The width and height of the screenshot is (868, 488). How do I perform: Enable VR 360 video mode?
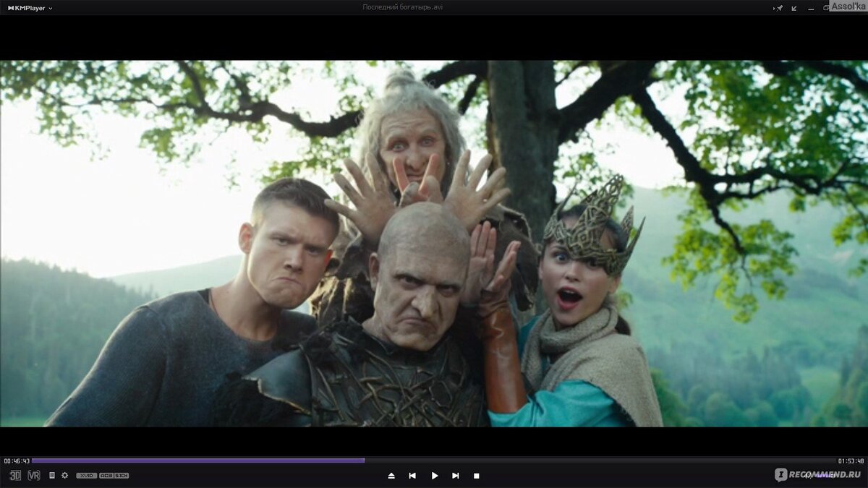(x=34, y=475)
